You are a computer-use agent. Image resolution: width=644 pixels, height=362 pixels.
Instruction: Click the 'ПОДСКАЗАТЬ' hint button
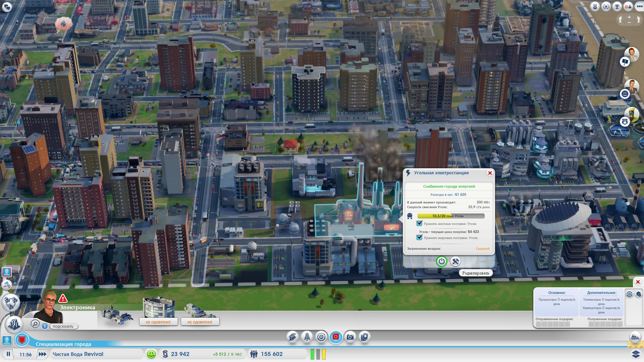click(64, 326)
